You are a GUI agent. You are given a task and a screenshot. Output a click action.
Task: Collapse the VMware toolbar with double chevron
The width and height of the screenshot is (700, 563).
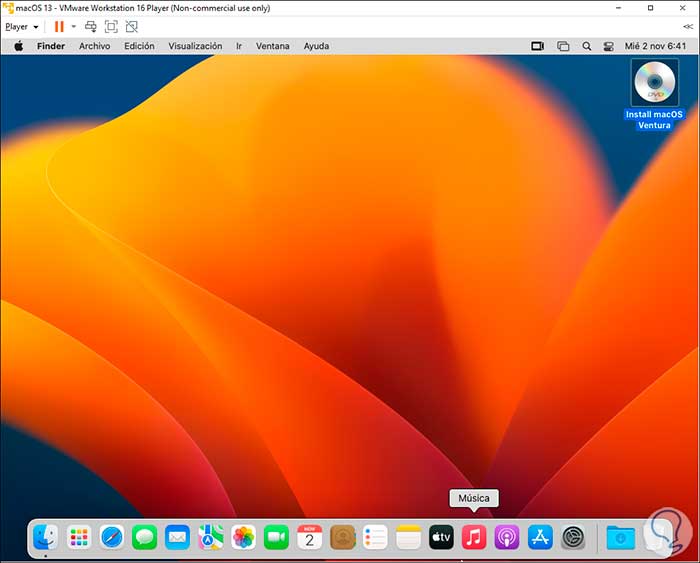coord(688,27)
